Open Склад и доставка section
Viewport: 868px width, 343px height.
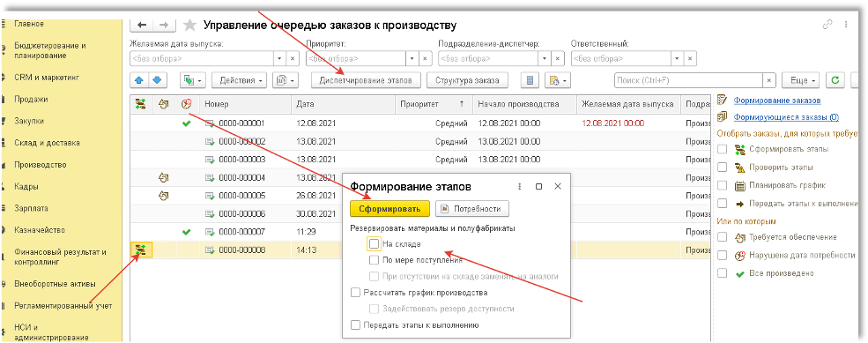47,143
